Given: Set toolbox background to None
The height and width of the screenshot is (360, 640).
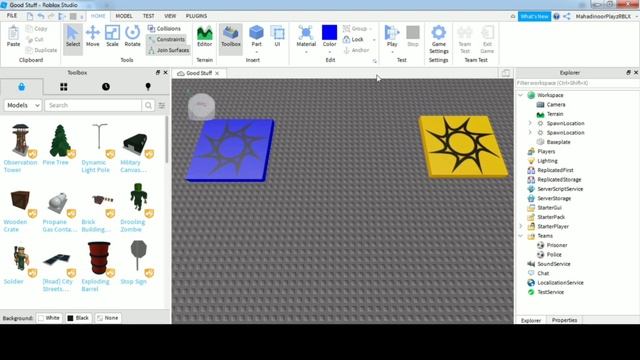Looking at the screenshot, I should (107, 318).
